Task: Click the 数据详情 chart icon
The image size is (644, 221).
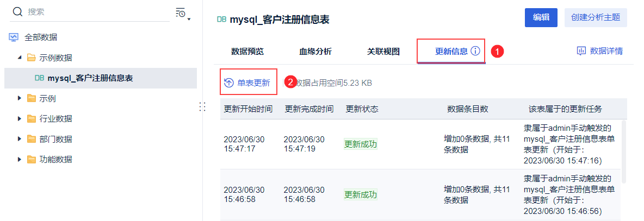Action: coord(581,51)
